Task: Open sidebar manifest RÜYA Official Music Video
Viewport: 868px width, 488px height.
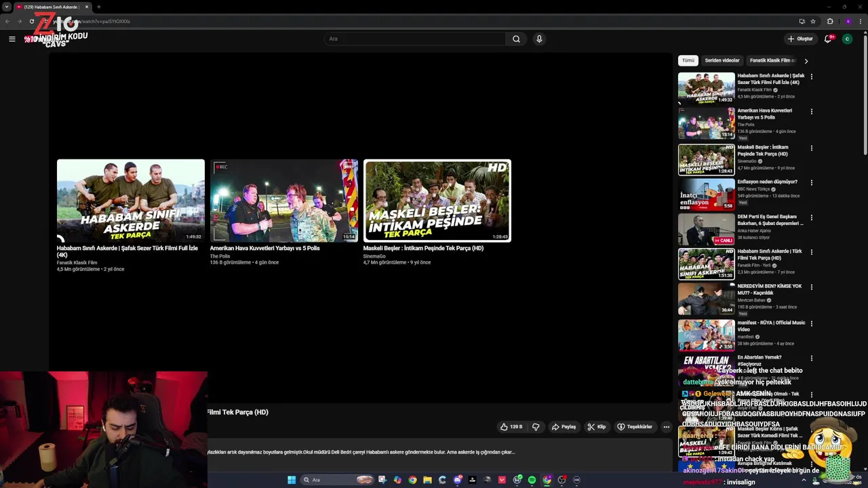Action: click(771, 326)
